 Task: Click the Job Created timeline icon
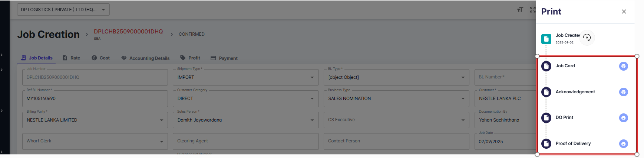tap(546, 39)
